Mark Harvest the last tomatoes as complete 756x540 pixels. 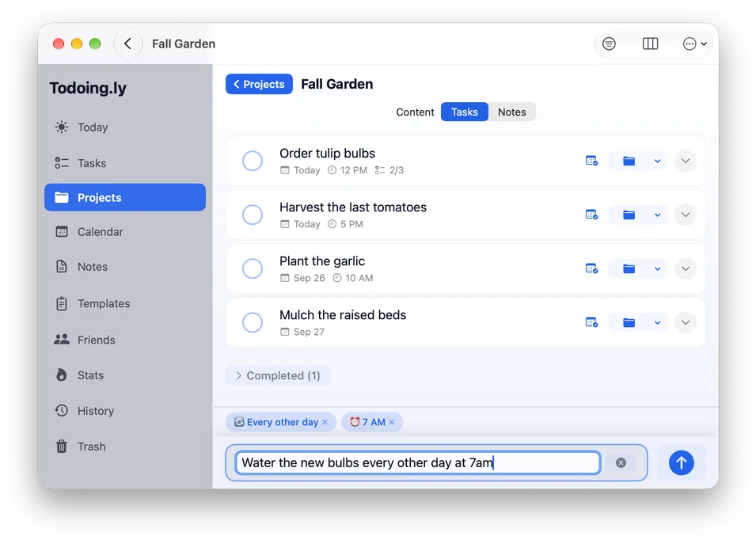click(253, 215)
